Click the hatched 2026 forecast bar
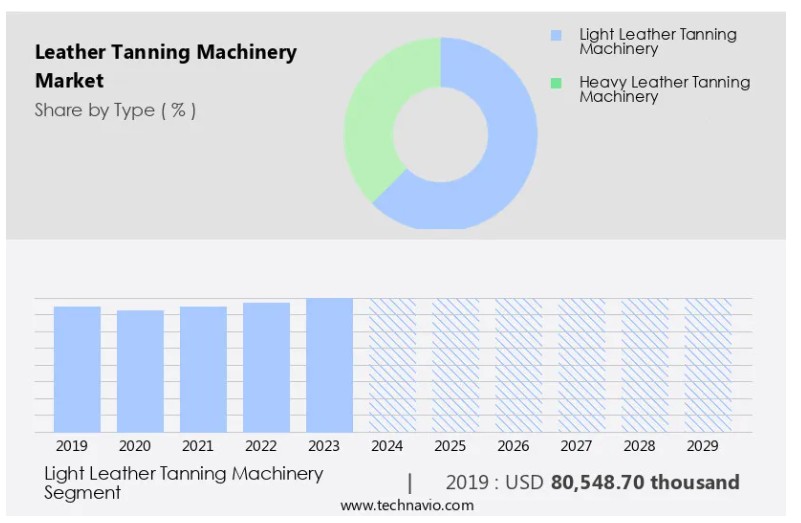The height and width of the screenshot is (523, 801). pyautogui.click(x=518, y=365)
